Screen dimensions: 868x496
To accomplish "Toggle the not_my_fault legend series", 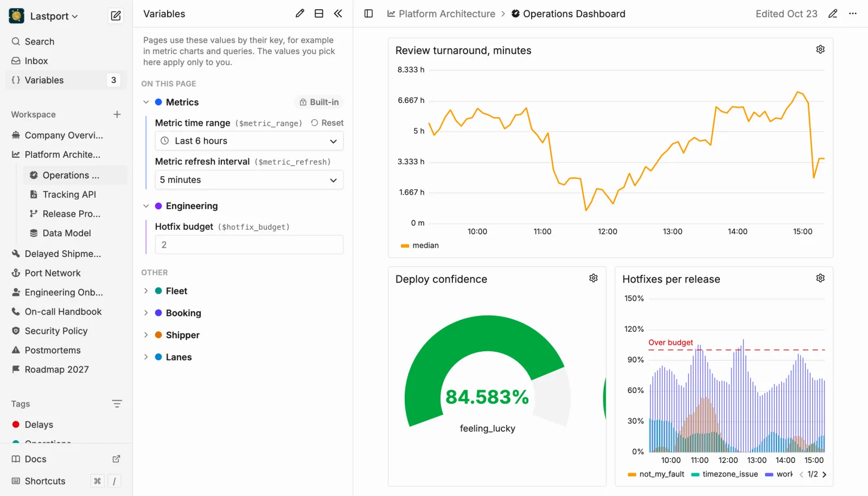I will (x=656, y=474).
